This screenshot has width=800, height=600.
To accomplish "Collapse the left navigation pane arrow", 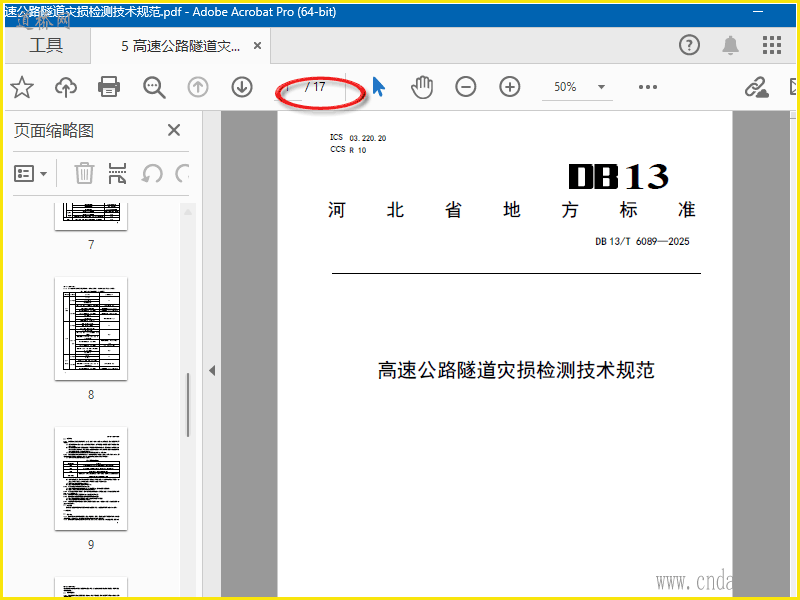I will 212,371.
